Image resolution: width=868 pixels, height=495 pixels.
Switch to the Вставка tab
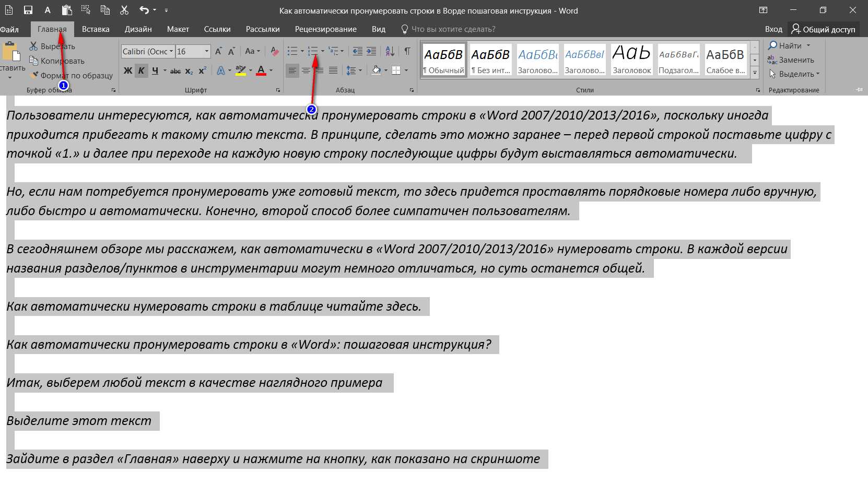point(96,29)
